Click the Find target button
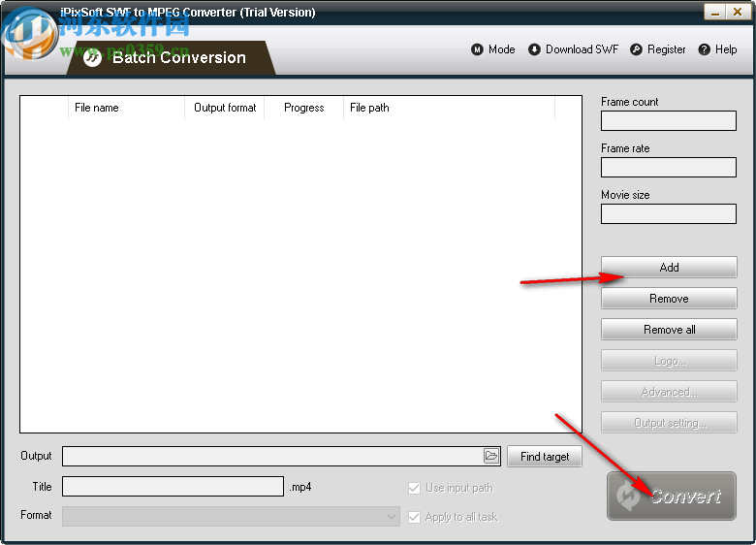 coord(545,456)
